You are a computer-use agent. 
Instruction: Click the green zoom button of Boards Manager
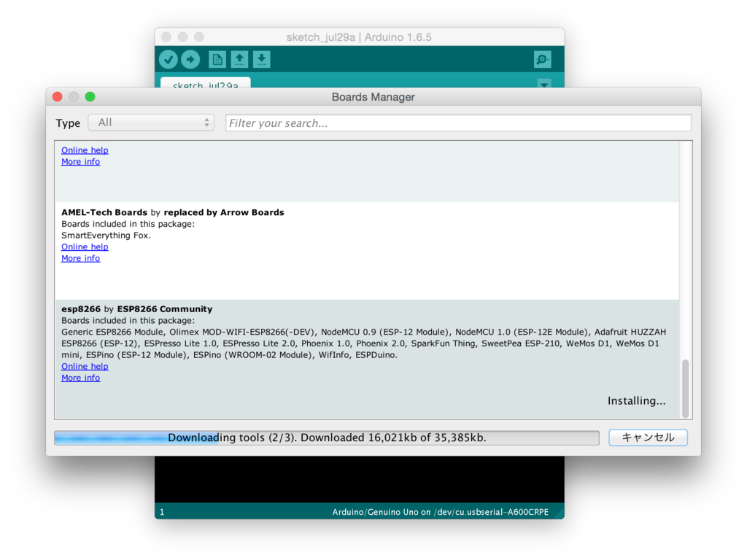(x=90, y=97)
